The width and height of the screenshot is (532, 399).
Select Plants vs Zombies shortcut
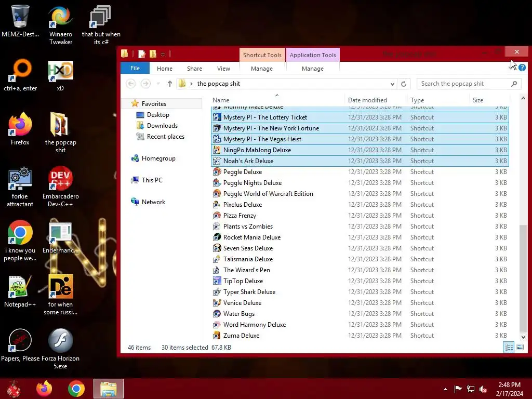pos(360,227)
